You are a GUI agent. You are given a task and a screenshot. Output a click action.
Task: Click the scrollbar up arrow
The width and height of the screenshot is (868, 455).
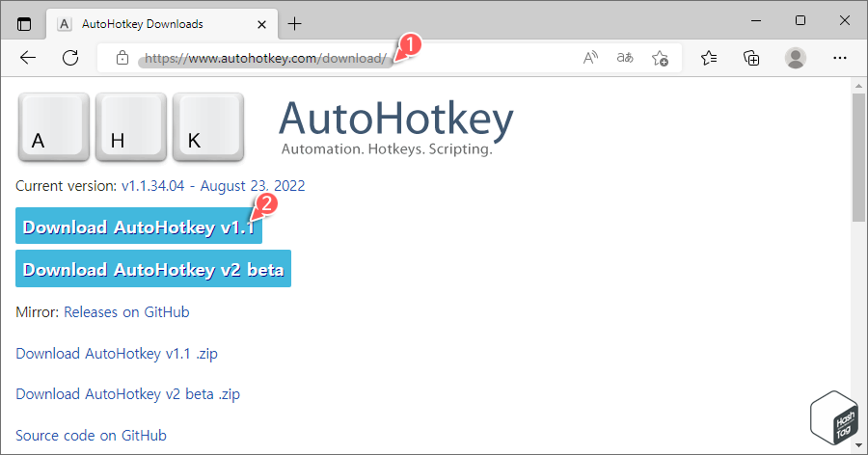[858, 86]
